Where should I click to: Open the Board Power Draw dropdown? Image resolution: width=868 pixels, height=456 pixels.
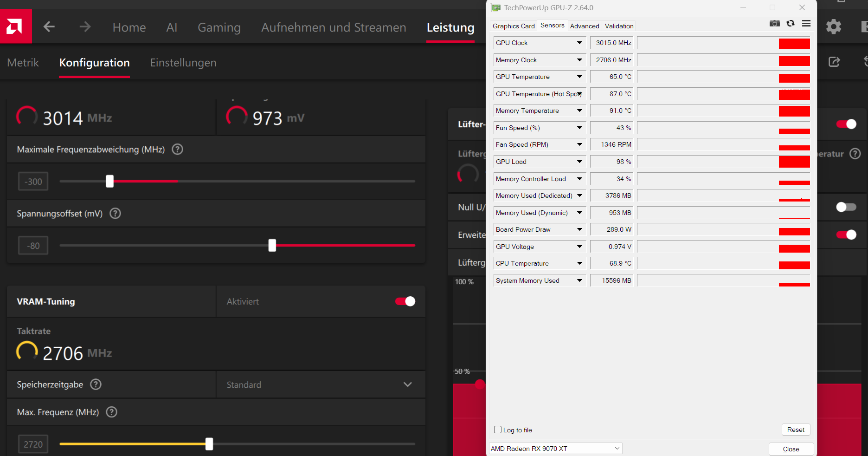click(x=579, y=229)
